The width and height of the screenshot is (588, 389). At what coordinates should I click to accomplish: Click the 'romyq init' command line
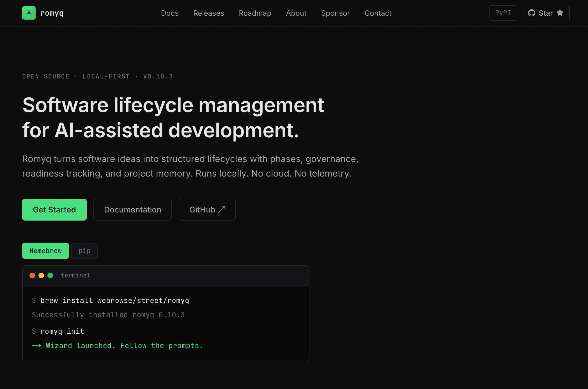coord(62,331)
